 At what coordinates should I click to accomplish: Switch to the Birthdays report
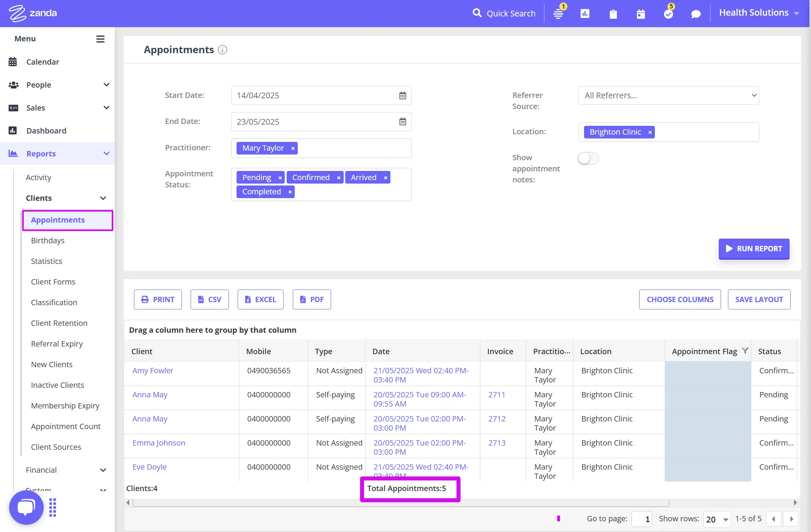pyautogui.click(x=47, y=241)
